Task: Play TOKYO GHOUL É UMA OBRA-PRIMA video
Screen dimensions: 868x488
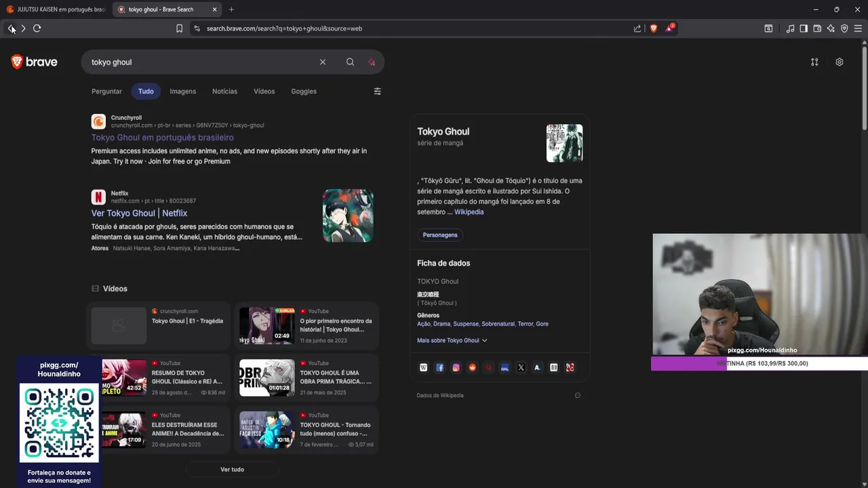Action: tap(307, 378)
